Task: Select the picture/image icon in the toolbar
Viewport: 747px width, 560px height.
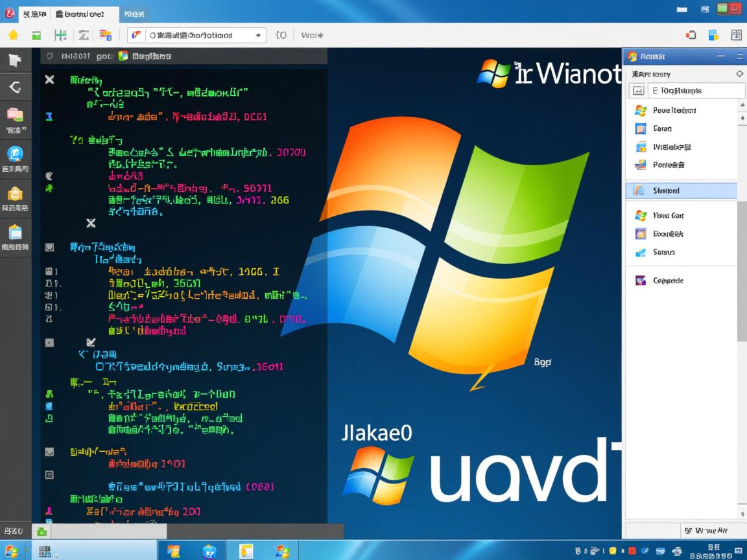Action: 36,35
